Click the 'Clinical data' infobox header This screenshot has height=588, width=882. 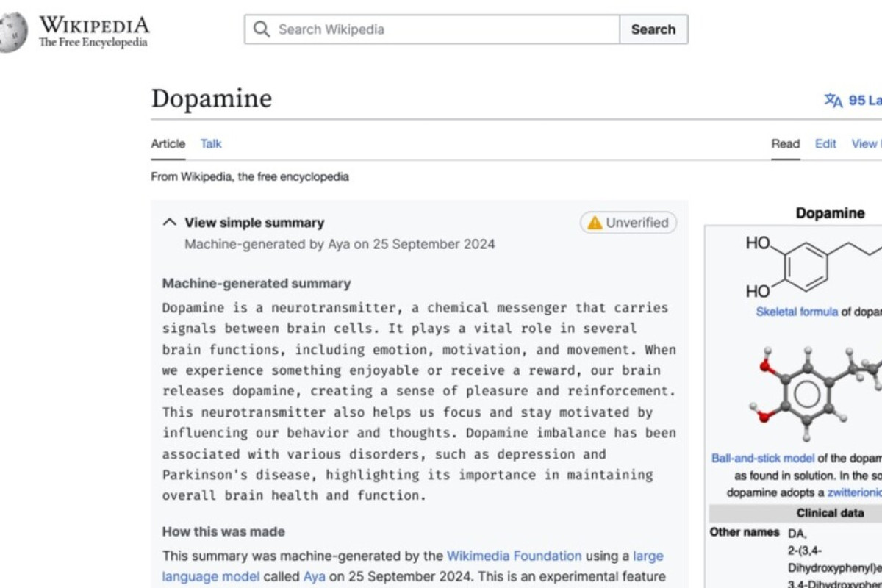point(830,513)
